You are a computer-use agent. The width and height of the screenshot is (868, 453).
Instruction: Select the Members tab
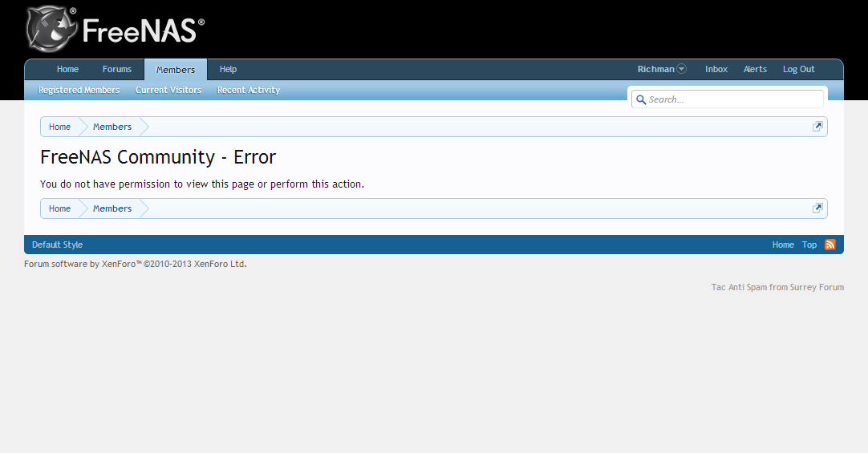[176, 70]
